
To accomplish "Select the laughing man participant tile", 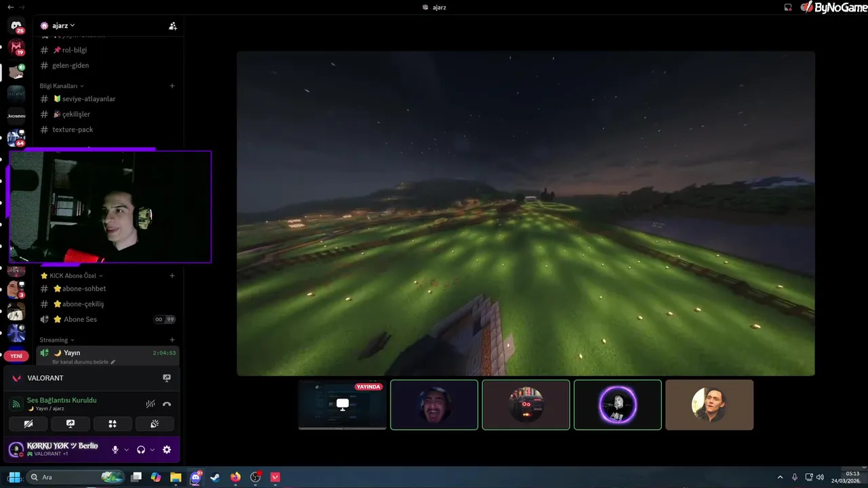I will point(434,405).
